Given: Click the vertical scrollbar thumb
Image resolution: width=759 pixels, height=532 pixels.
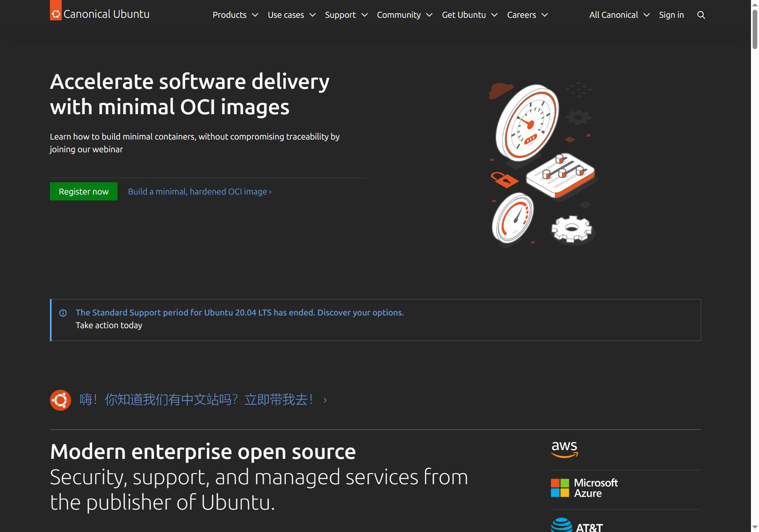Looking at the screenshot, I should tap(755, 29).
